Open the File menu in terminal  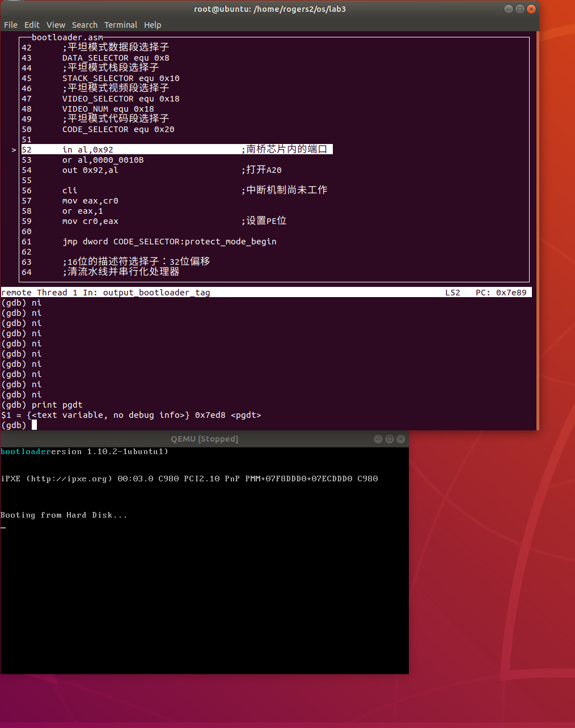point(11,25)
